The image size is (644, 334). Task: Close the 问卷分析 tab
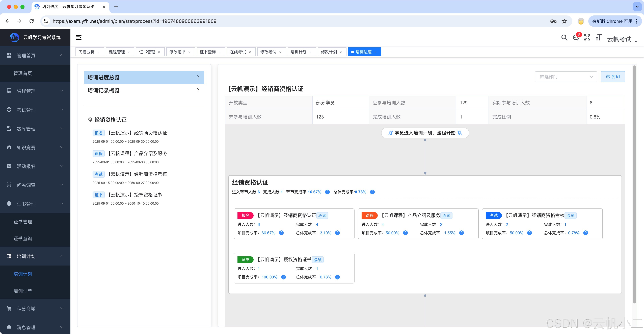[x=98, y=52]
